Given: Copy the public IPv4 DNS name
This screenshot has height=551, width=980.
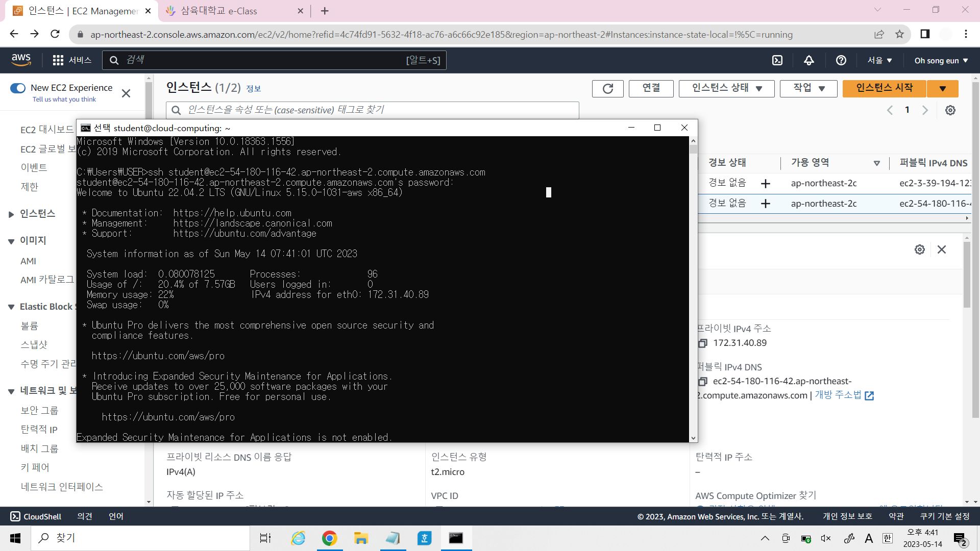Looking at the screenshot, I should tap(703, 382).
